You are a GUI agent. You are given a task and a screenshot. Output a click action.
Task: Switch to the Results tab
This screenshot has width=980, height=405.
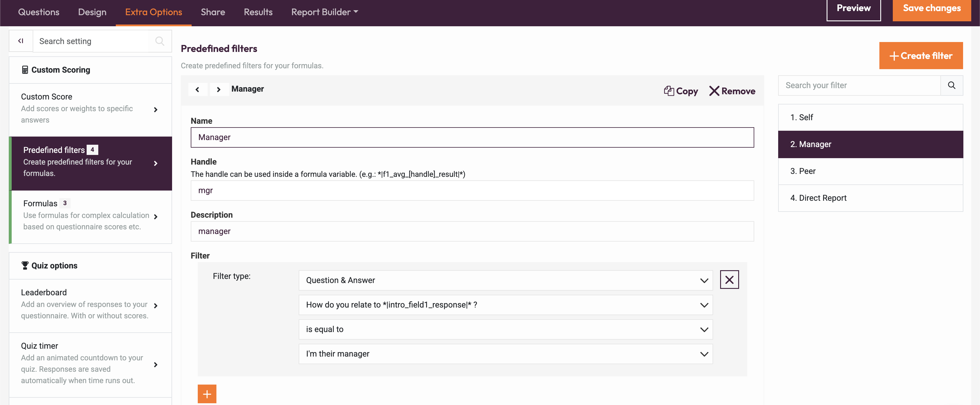click(258, 12)
